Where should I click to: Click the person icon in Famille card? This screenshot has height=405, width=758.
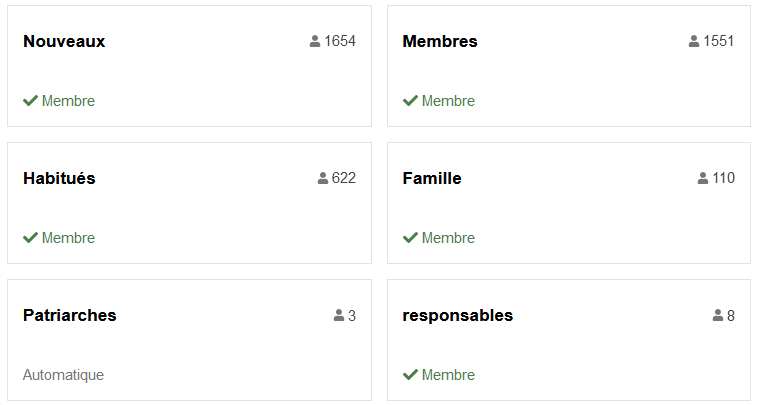703,178
